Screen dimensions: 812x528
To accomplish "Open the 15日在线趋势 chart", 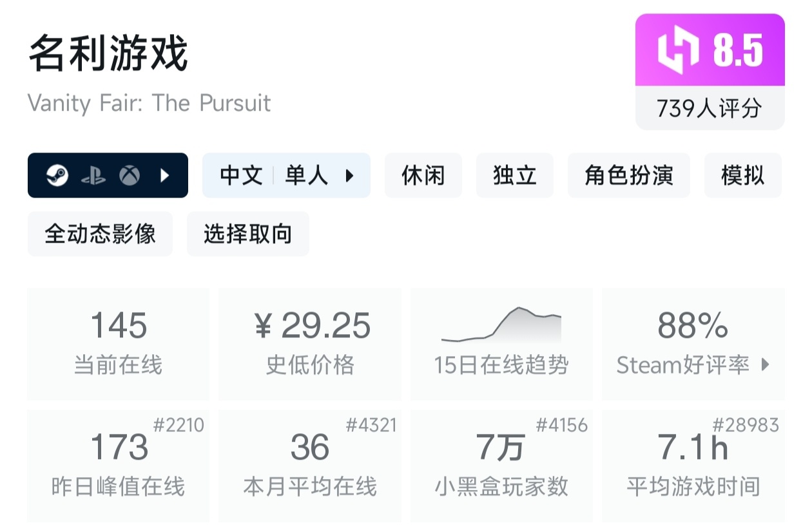I will click(x=501, y=344).
